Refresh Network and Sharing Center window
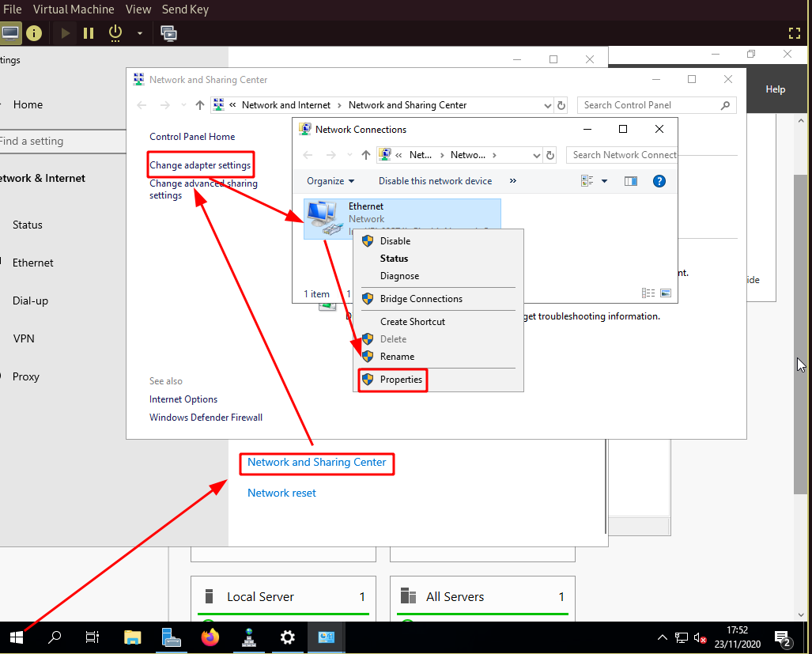This screenshot has width=812, height=654. pyautogui.click(x=561, y=106)
